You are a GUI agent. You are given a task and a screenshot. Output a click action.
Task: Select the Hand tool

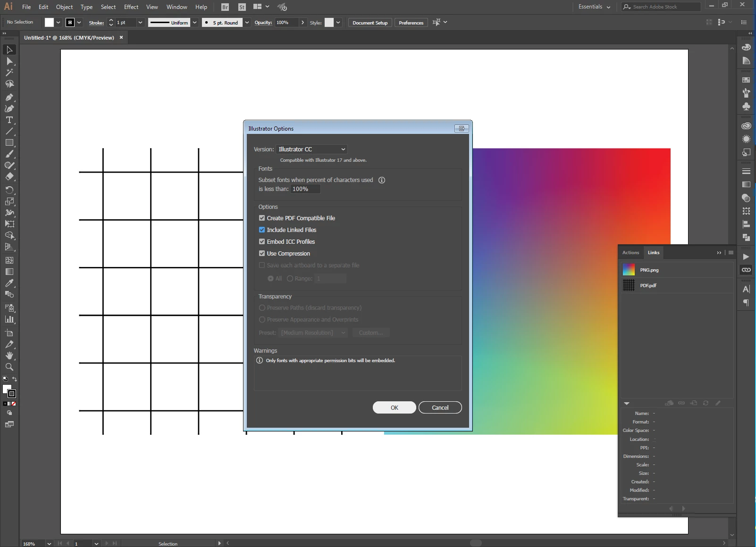[9, 356]
